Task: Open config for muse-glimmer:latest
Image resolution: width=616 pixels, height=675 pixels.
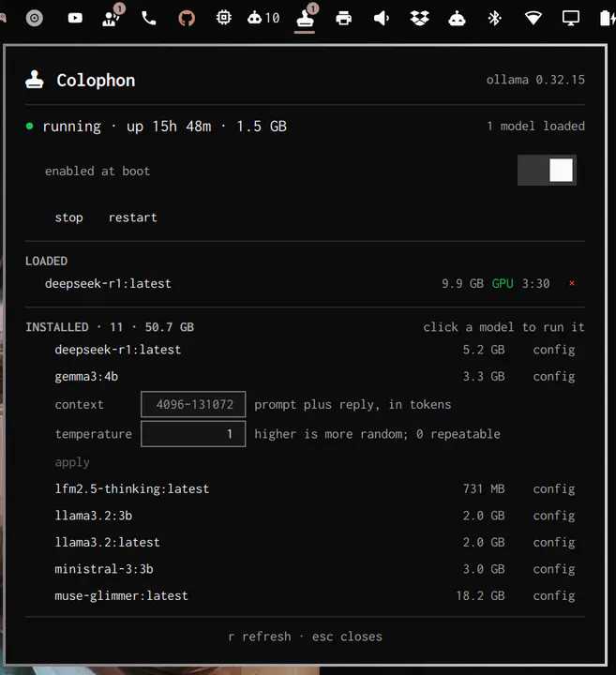Action: click(554, 596)
